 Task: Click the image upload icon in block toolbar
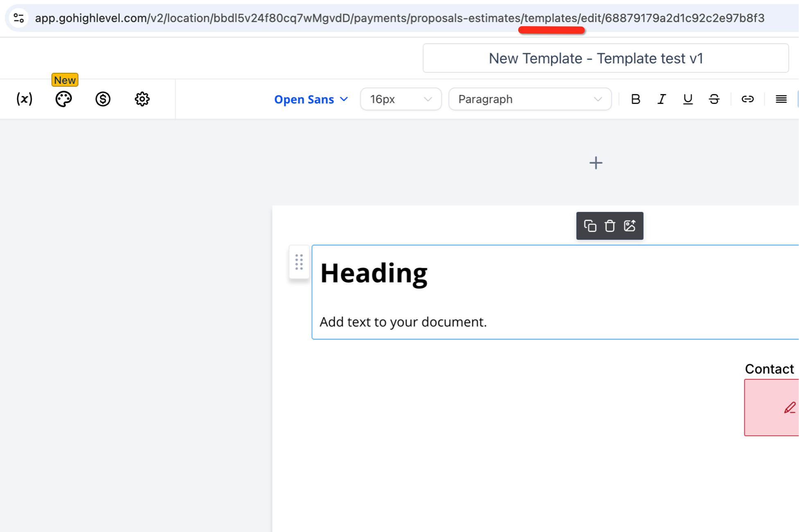click(x=630, y=226)
